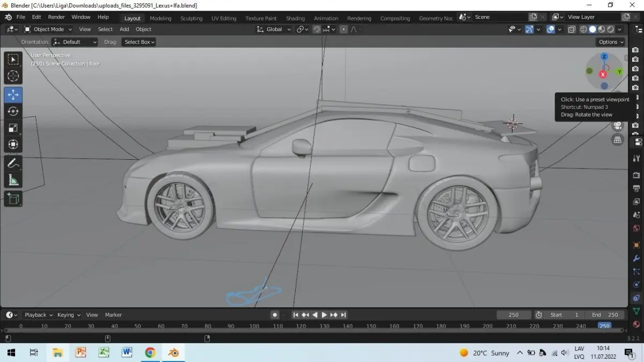
Task: Switch to the Sculpting workspace tab
Action: tap(191, 18)
